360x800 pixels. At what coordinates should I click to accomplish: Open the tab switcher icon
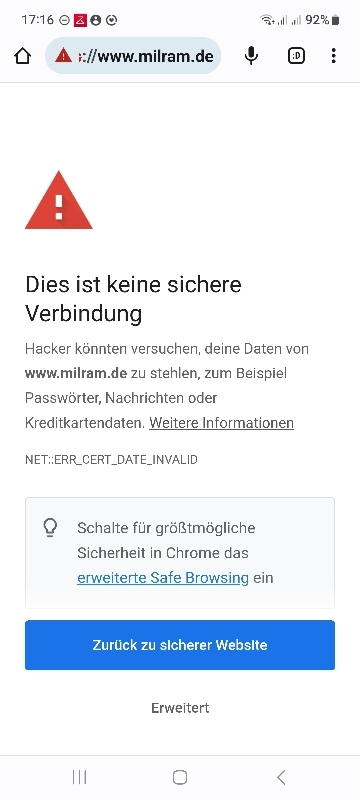pyautogui.click(x=296, y=56)
